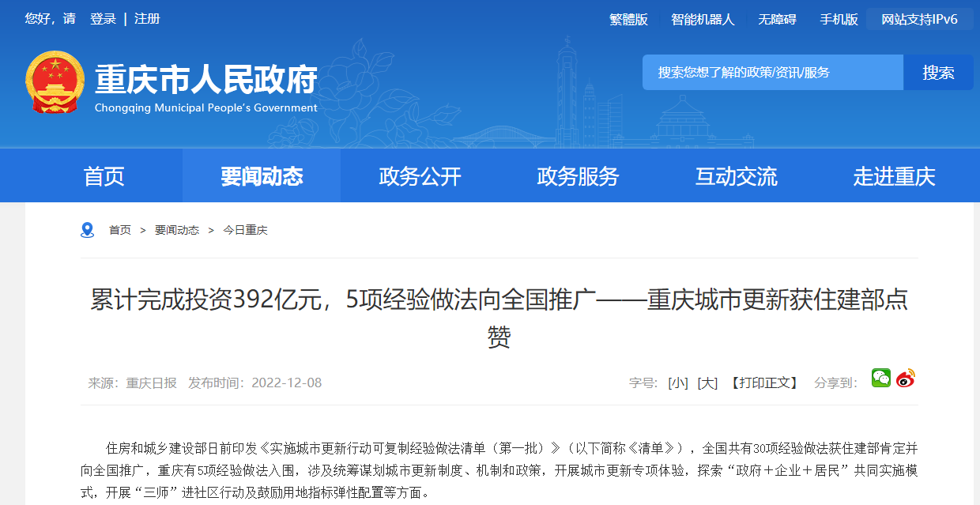Open the 走进重庆 navigation tab
This screenshot has width=980, height=505.
point(894,176)
